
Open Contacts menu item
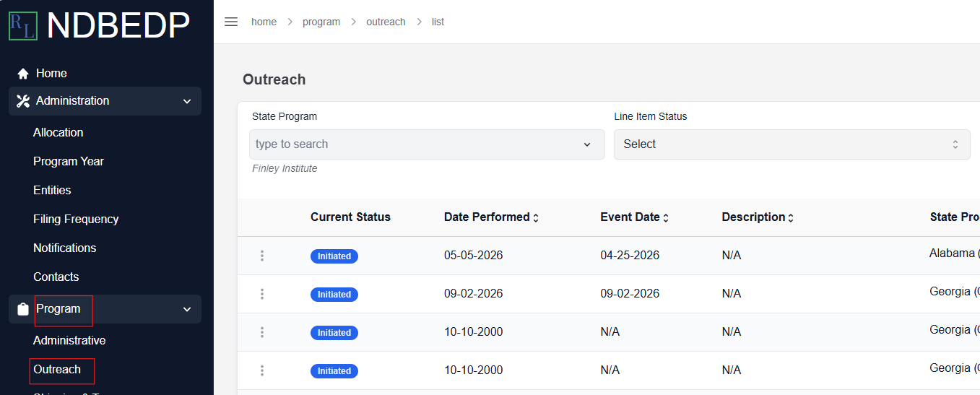56,277
